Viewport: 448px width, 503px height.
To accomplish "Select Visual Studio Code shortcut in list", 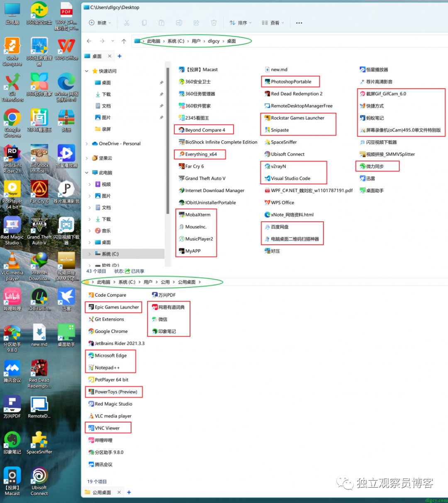I will pos(287,178).
